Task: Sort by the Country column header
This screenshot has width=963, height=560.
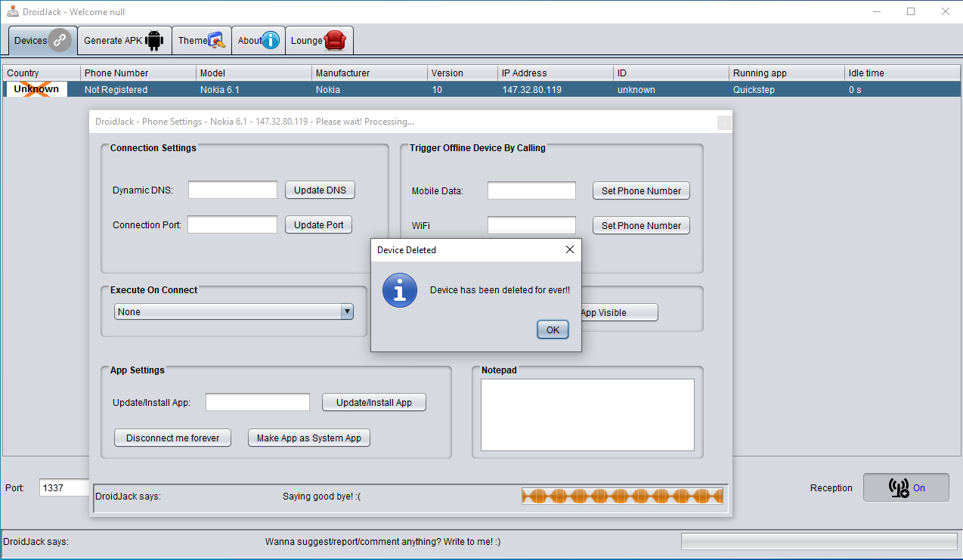Action: coord(42,73)
